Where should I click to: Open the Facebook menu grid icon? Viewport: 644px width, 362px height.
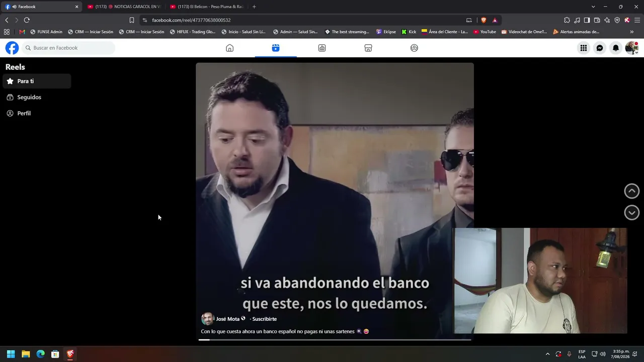point(584,48)
